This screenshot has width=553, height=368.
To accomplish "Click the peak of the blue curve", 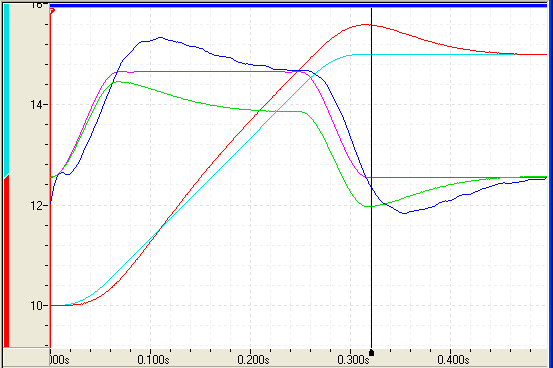I will click(160, 37).
